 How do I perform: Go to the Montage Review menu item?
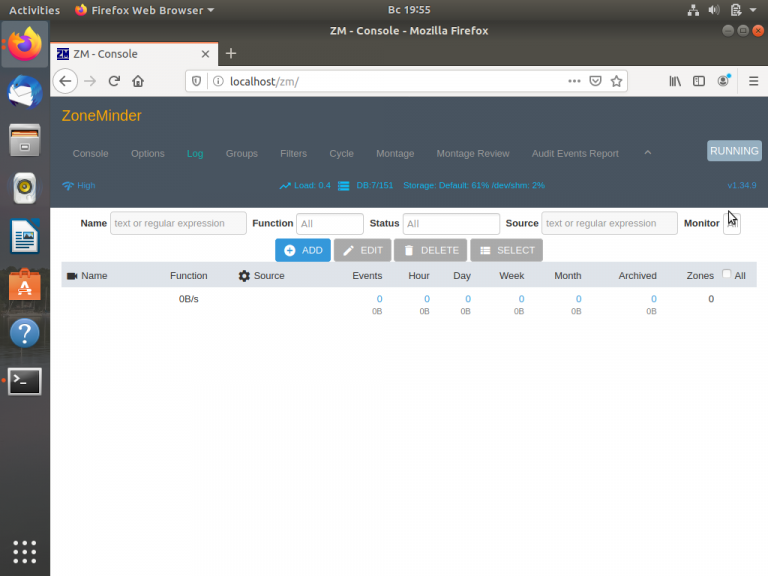473,154
